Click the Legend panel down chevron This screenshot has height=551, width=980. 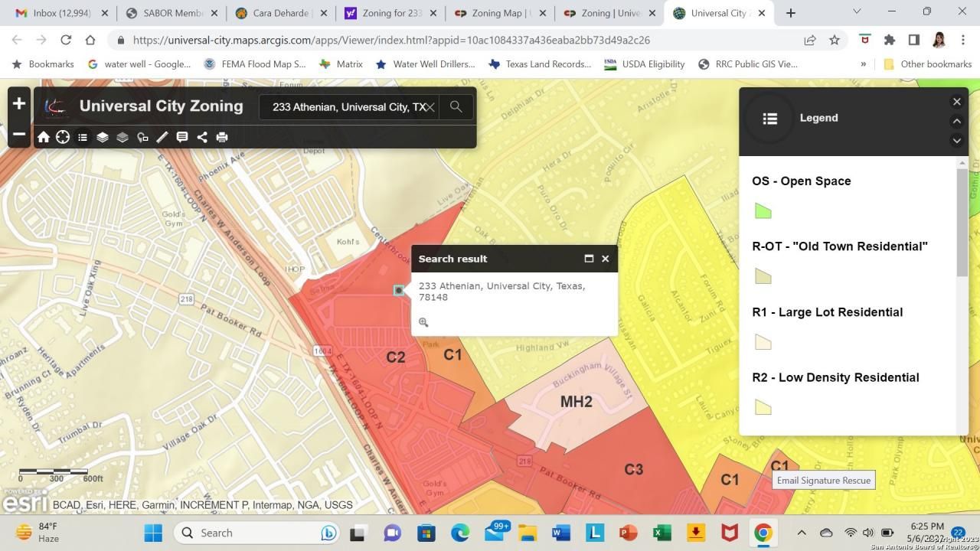[x=956, y=140]
